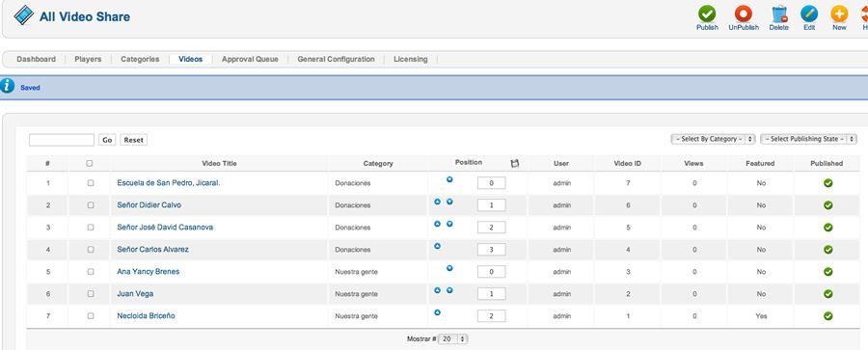This screenshot has height=350, width=868.
Task: Toggle published status of Juan Vega
Action: pos(828,293)
